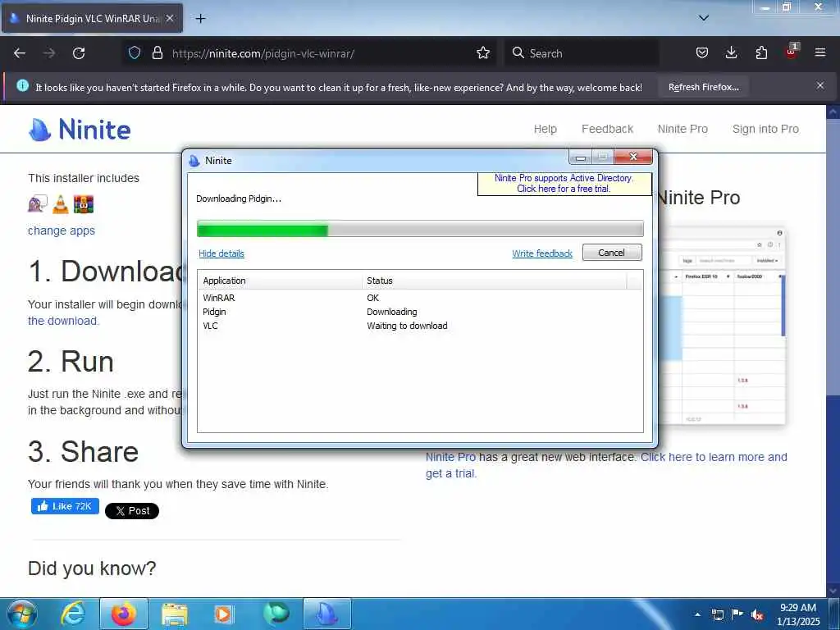Click Pidgin app icon under installer includes

tap(38, 204)
